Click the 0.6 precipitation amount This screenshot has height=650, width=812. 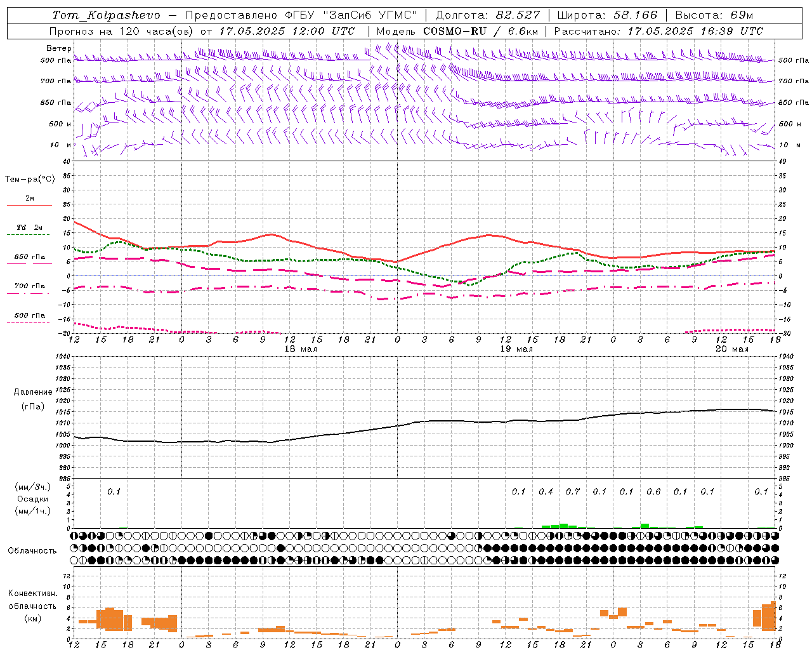(653, 492)
